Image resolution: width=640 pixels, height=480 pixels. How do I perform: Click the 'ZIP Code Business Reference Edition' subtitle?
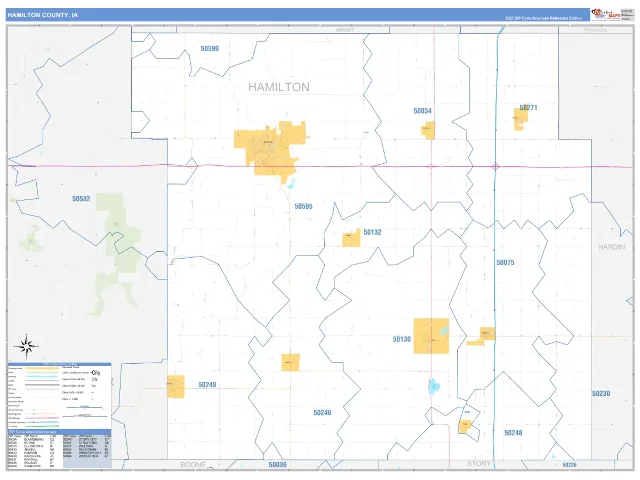[543, 18]
